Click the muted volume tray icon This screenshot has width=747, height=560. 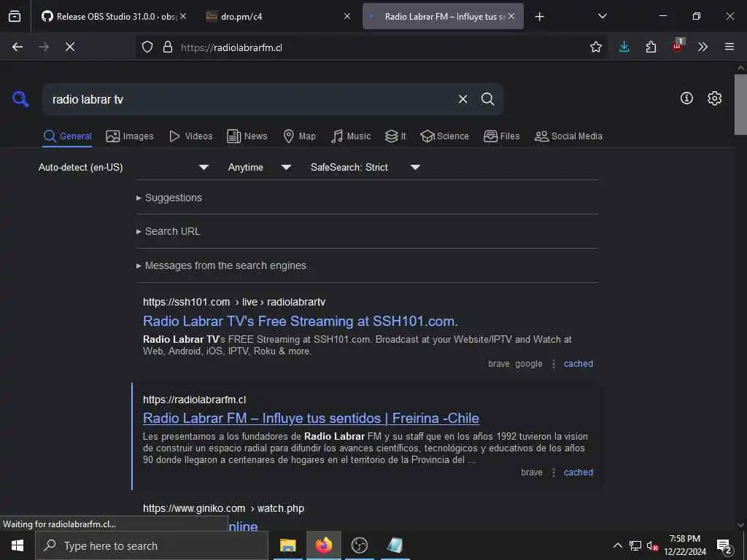click(x=652, y=545)
